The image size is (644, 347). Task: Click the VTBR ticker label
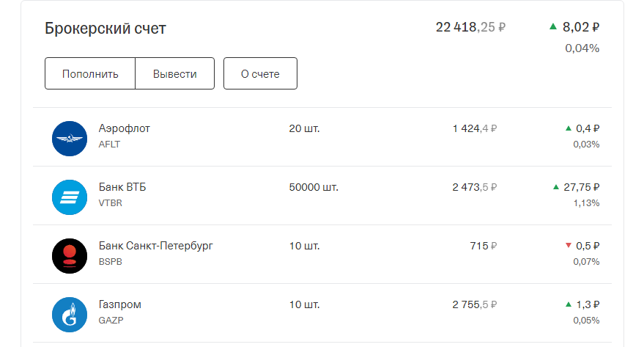click(x=110, y=203)
